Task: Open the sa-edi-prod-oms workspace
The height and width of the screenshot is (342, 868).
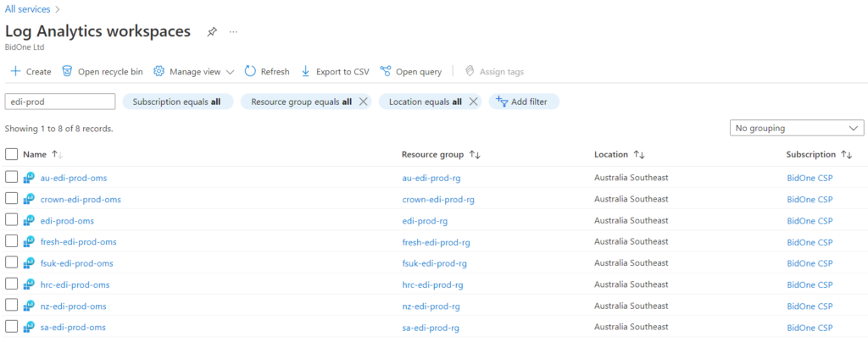Action: tap(73, 327)
